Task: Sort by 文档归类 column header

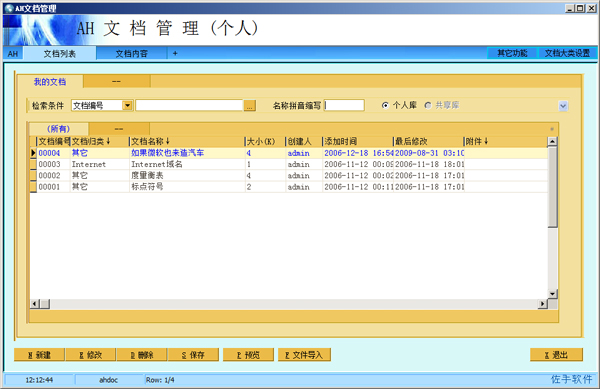Action: point(99,142)
